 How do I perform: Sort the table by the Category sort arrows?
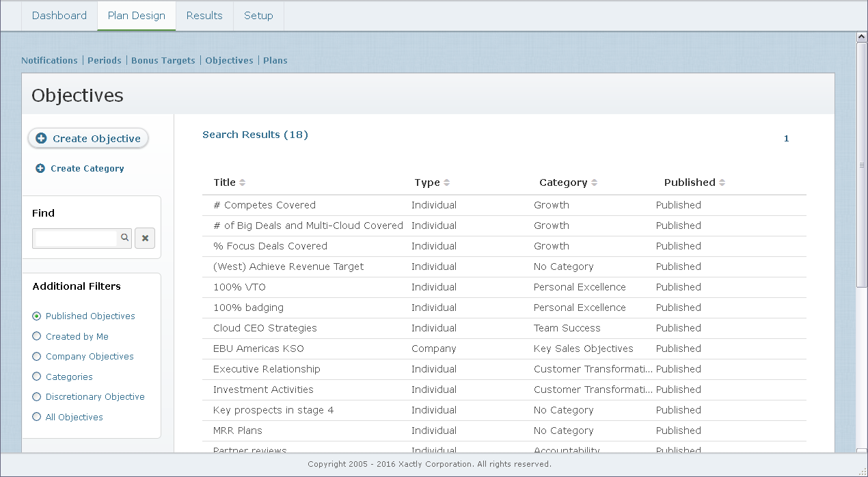pos(594,182)
